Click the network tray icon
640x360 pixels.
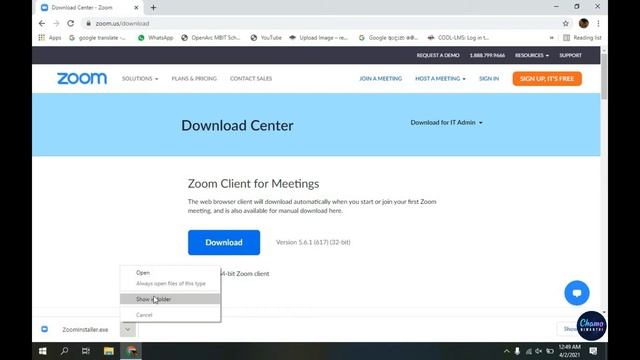(529, 351)
